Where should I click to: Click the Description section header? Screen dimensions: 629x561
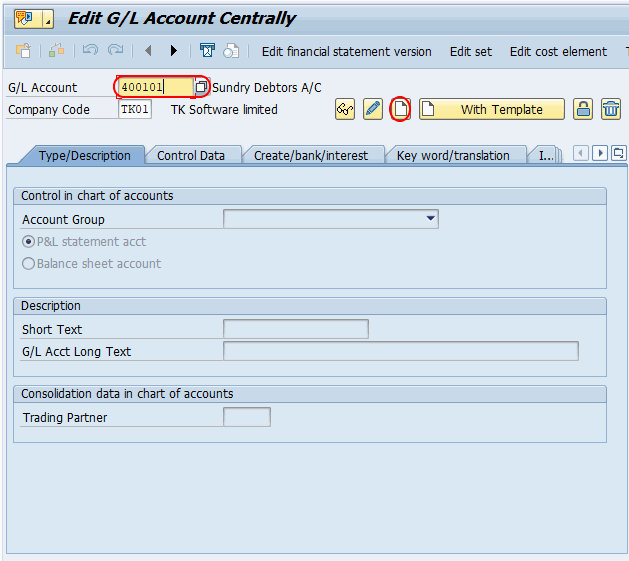click(x=51, y=306)
